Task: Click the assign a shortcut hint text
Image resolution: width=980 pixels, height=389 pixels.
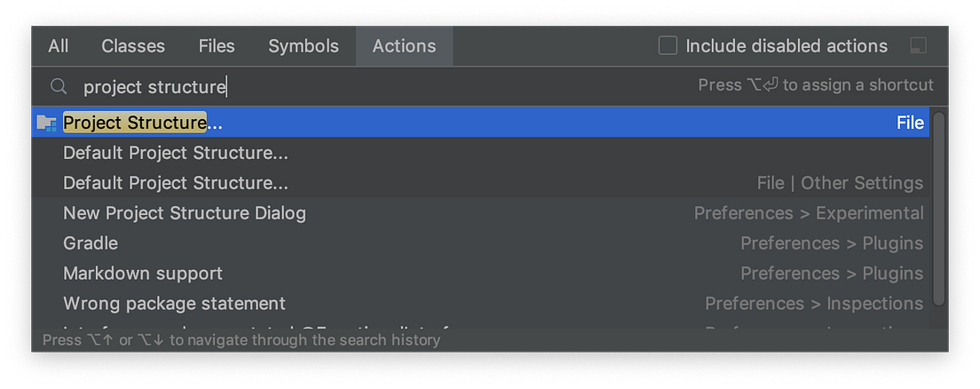Action: (x=816, y=85)
